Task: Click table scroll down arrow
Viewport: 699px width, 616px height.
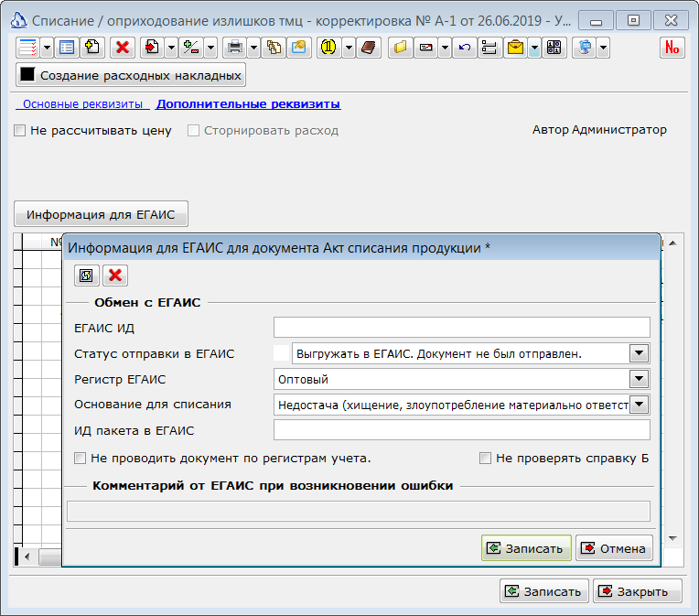Action: point(673,538)
